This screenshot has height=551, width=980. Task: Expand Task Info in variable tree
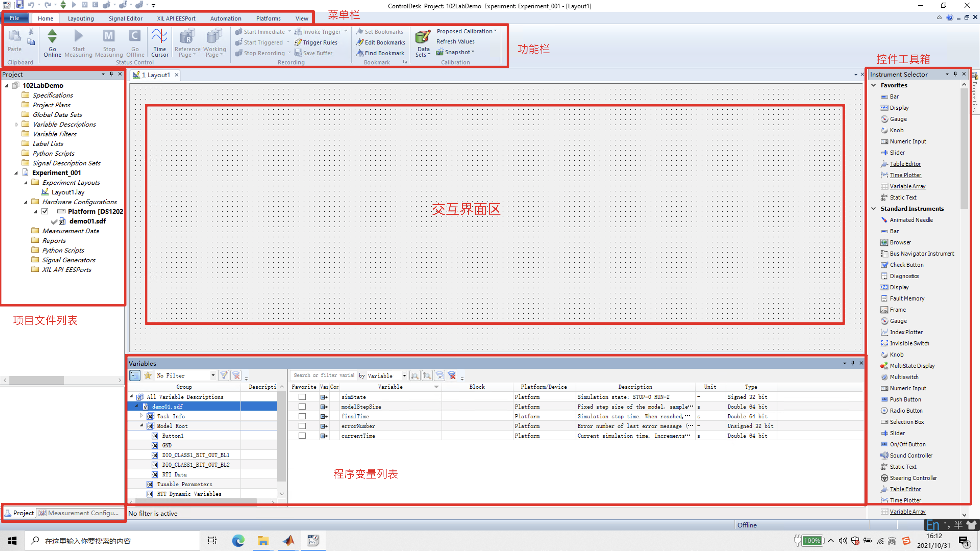tap(141, 416)
